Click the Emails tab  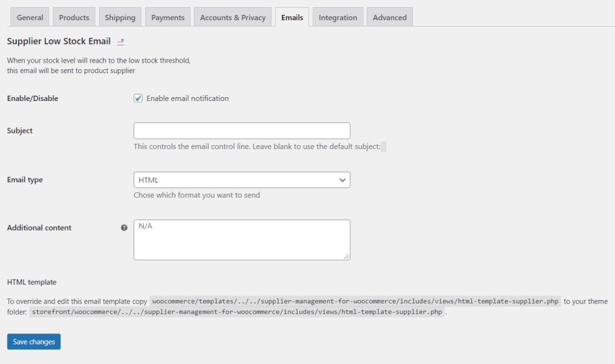coord(292,17)
